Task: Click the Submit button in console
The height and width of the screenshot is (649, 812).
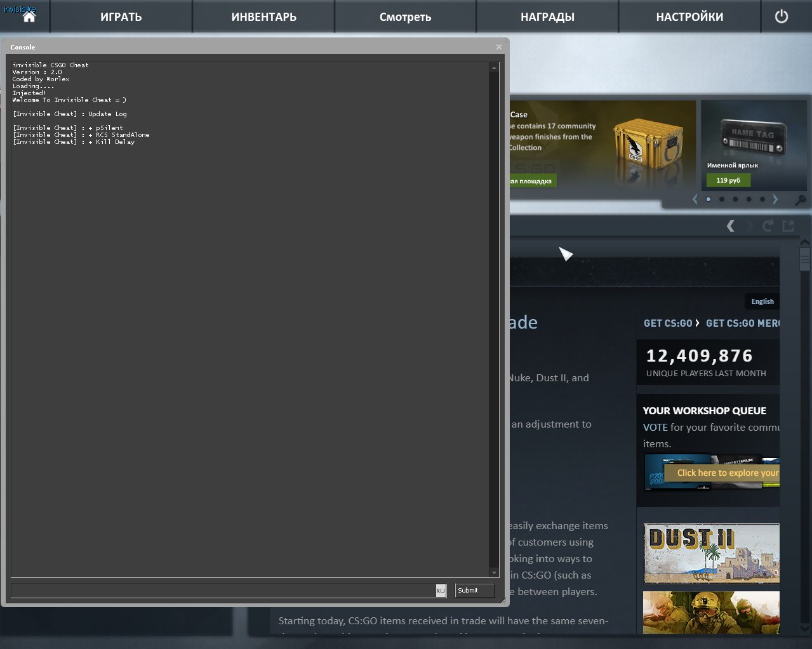Action: coord(474,591)
